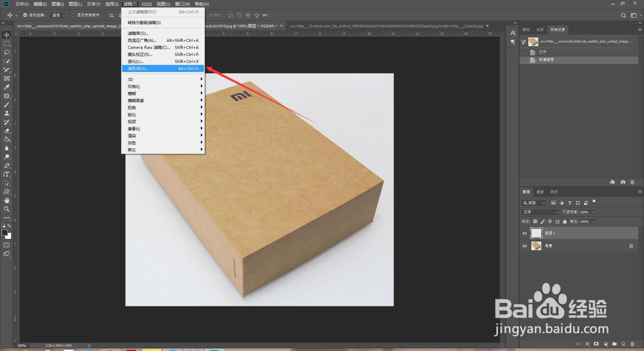Screen dimensions: 644x351
Task: Select the Quick Selection tool
Action: pyautogui.click(x=6, y=61)
